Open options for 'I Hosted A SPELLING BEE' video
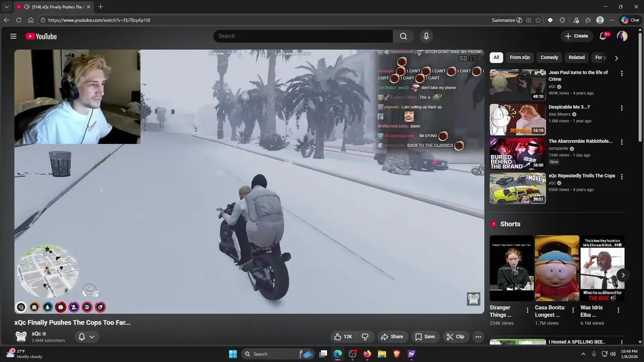Viewport: 644px width, 362px height. click(622, 342)
